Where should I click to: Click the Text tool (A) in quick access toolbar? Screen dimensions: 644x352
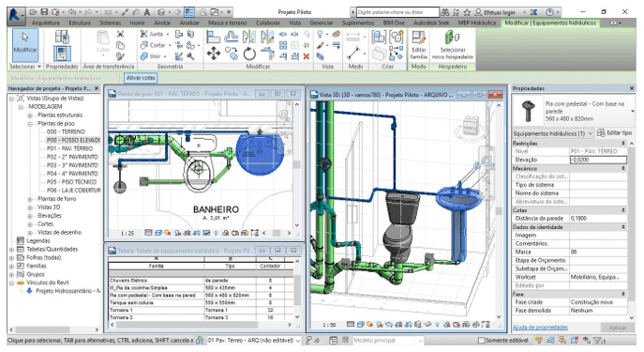(x=146, y=12)
